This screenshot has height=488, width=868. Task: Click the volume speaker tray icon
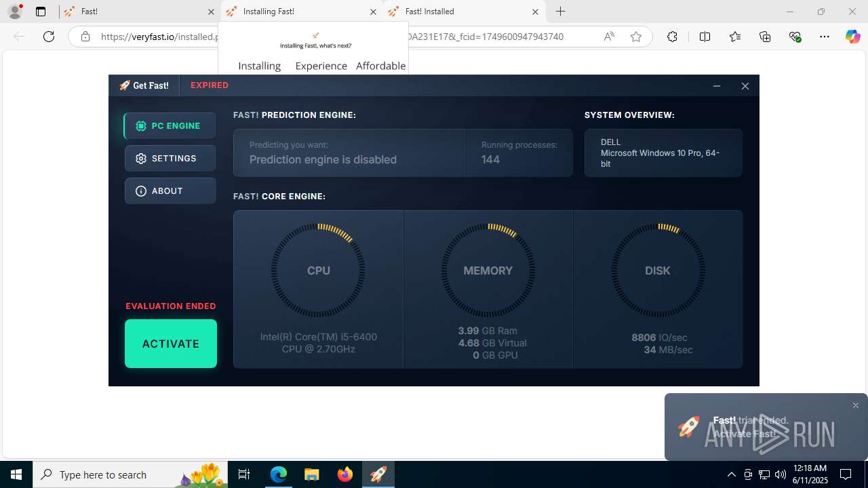click(781, 474)
